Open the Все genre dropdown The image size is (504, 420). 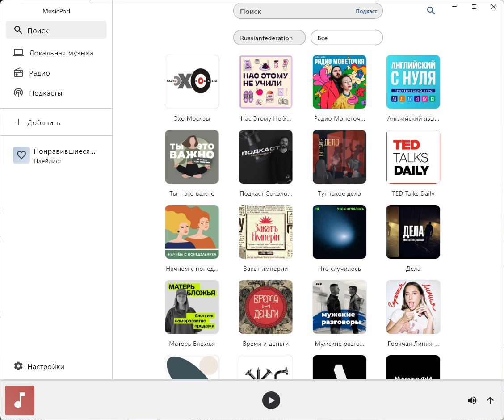(347, 38)
